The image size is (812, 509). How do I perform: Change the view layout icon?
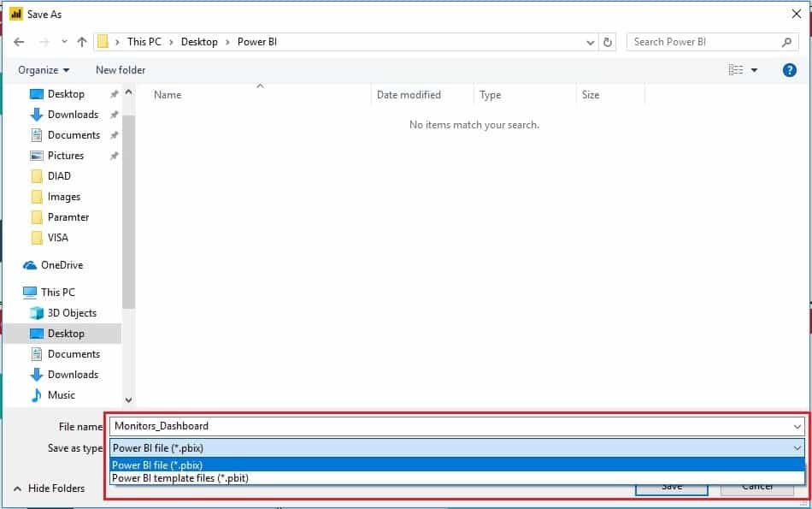pyautogui.click(x=735, y=70)
